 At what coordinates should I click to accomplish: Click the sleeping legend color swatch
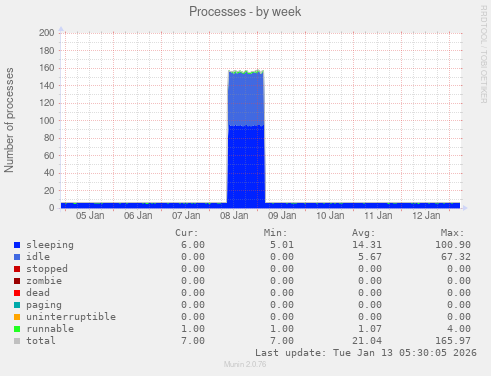pyautogui.click(x=17, y=245)
